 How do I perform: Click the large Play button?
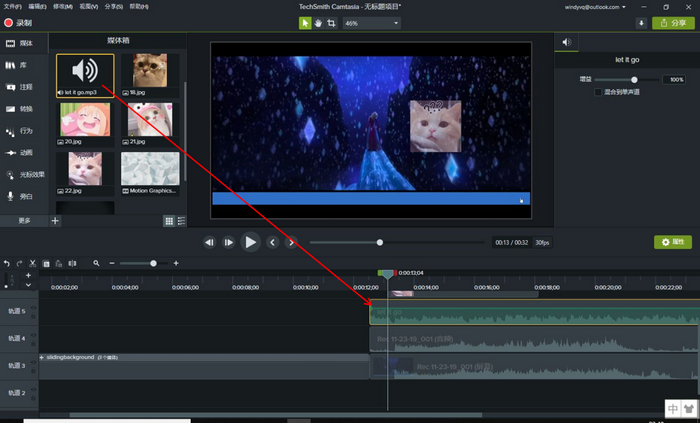coord(250,242)
